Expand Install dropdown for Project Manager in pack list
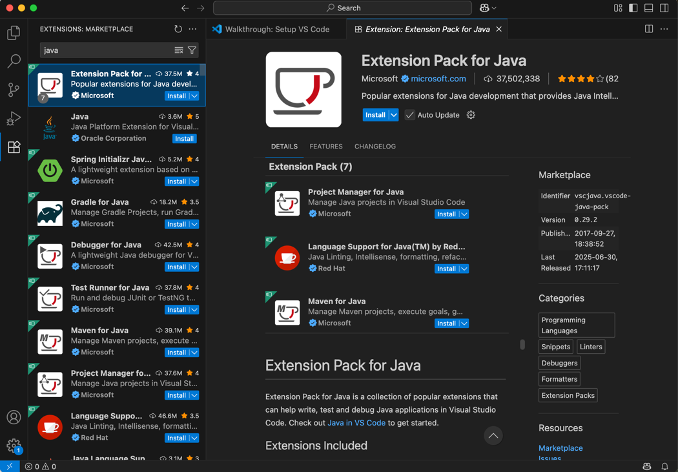Viewport: 678px width, 472px height. coord(464,214)
